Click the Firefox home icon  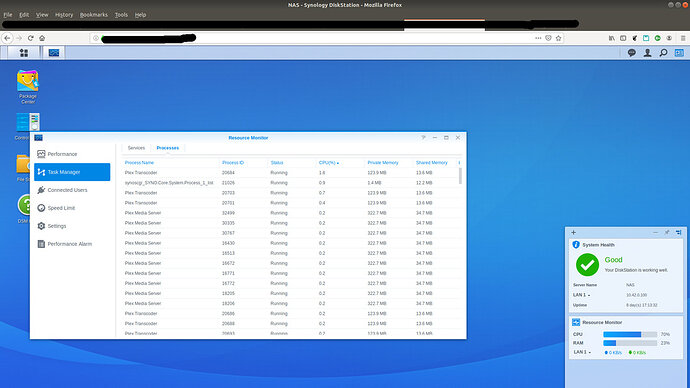click(x=42, y=38)
